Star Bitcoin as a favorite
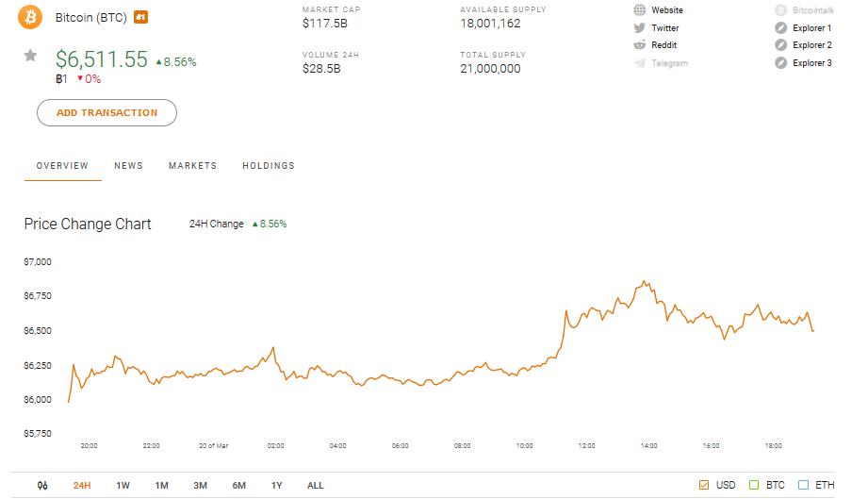868x499 pixels. [30, 56]
